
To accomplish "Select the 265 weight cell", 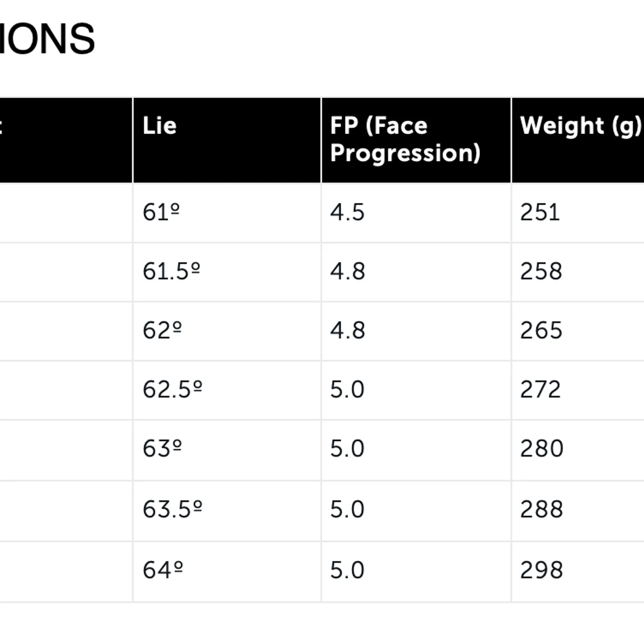I will pyautogui.click(x=541, y=330).
